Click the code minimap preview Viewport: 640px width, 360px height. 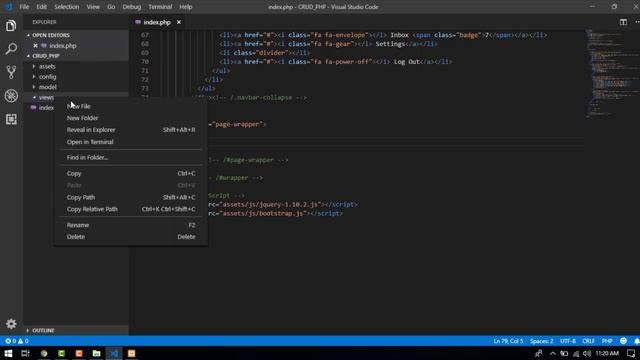[x=611, y=73]
